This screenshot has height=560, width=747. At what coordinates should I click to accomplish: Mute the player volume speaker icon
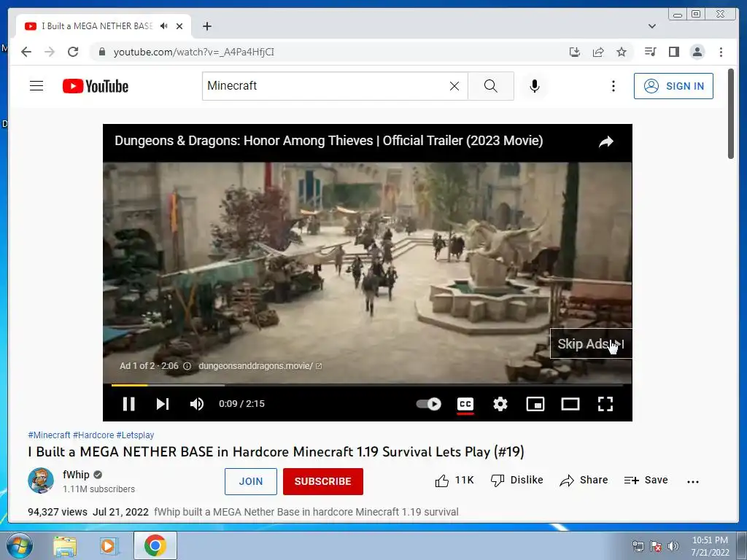click(x=197, y=404)
